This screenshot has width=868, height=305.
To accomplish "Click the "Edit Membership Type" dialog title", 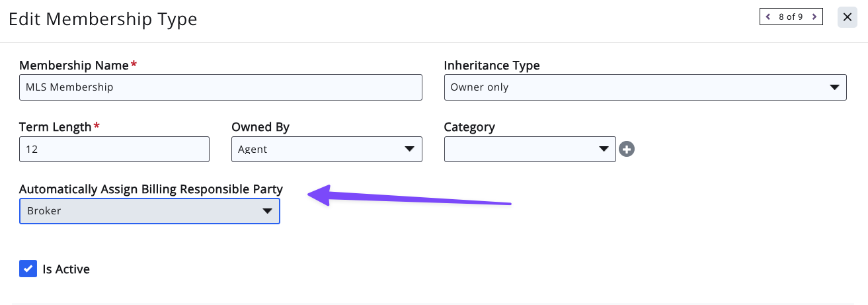I will 102,19.
